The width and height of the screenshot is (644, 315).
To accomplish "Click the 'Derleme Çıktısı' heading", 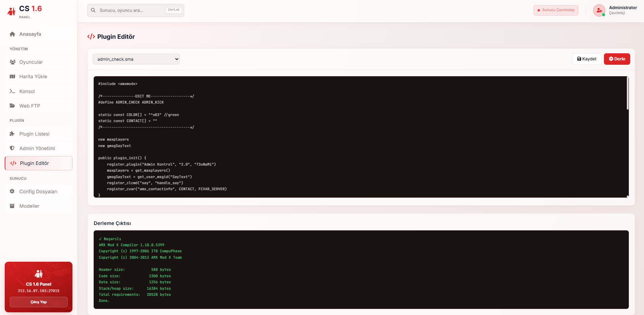I will pos(112,223).
